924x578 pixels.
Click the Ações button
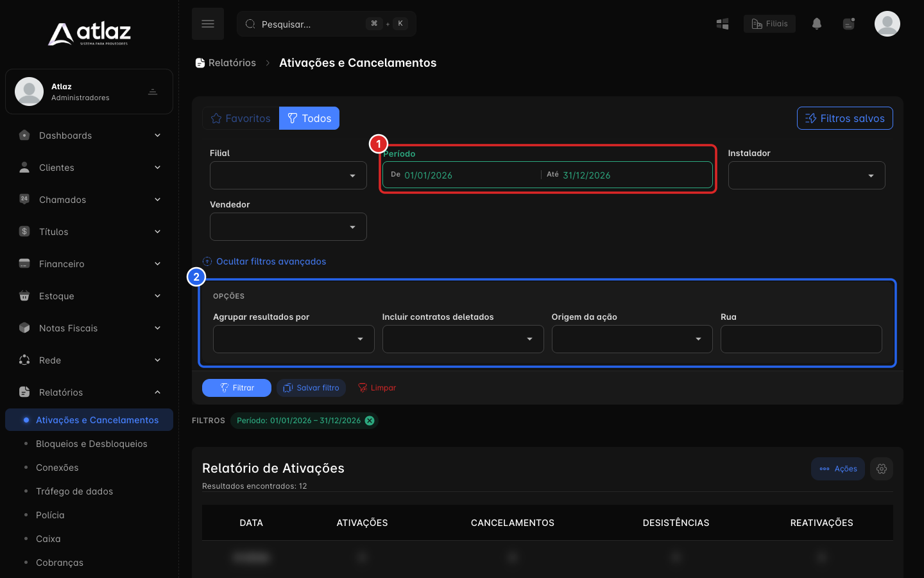point(838,469)
